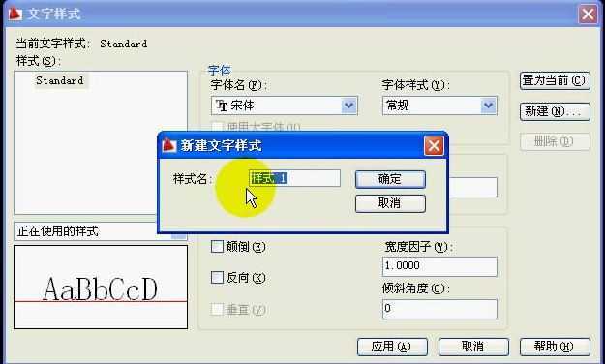Click the 样式名 input field
This screenshot has height=364, width=605.
[295, 178]
